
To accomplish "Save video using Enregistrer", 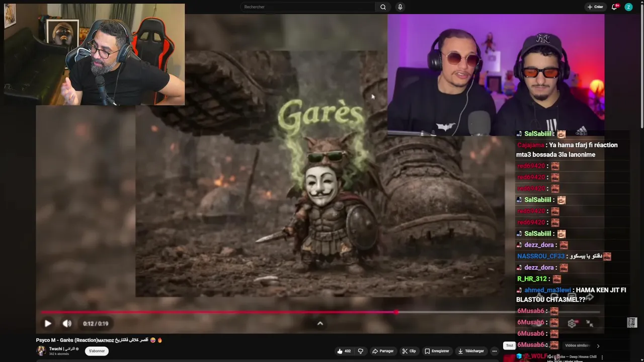I will 437,351.
